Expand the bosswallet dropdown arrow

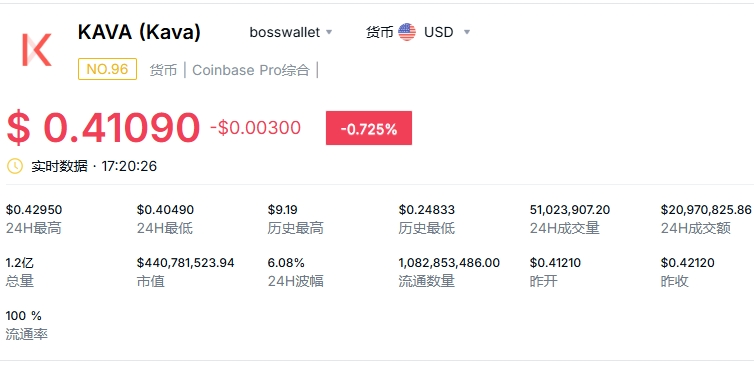point(329,32)
